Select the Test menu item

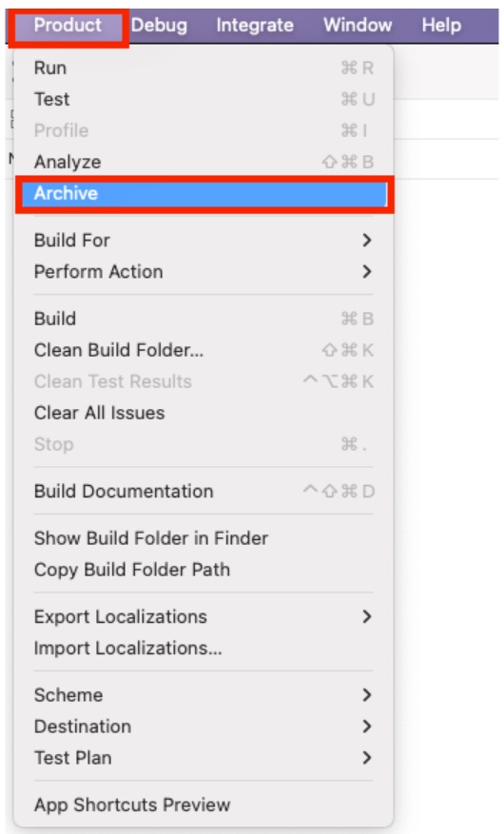coord(204,99)
